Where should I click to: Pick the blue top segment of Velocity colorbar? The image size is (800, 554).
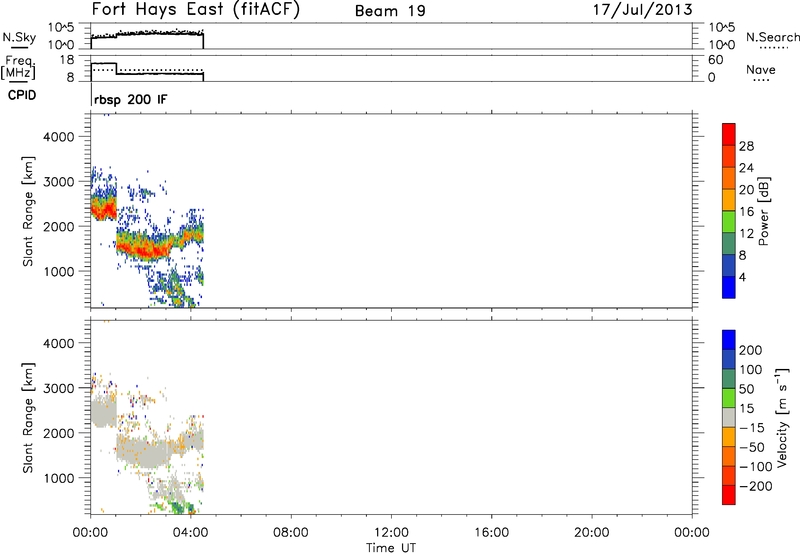pos(729,340)
